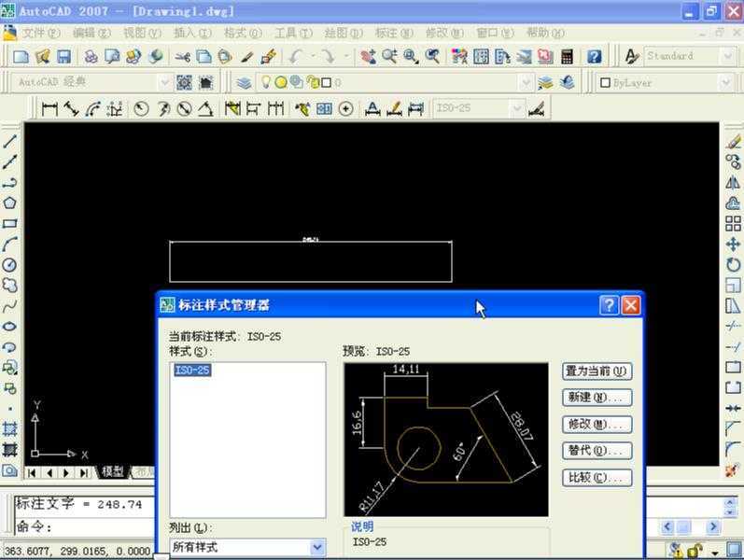Image resolution: width=744 pixels, height=560 pixels.
Task: Select ISO-25 in the styles list
Action: (192, 371)
